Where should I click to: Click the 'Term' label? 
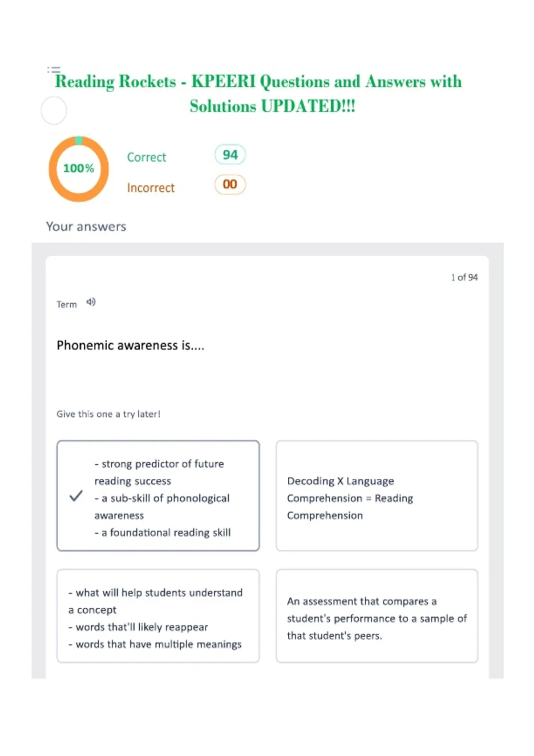67,305
